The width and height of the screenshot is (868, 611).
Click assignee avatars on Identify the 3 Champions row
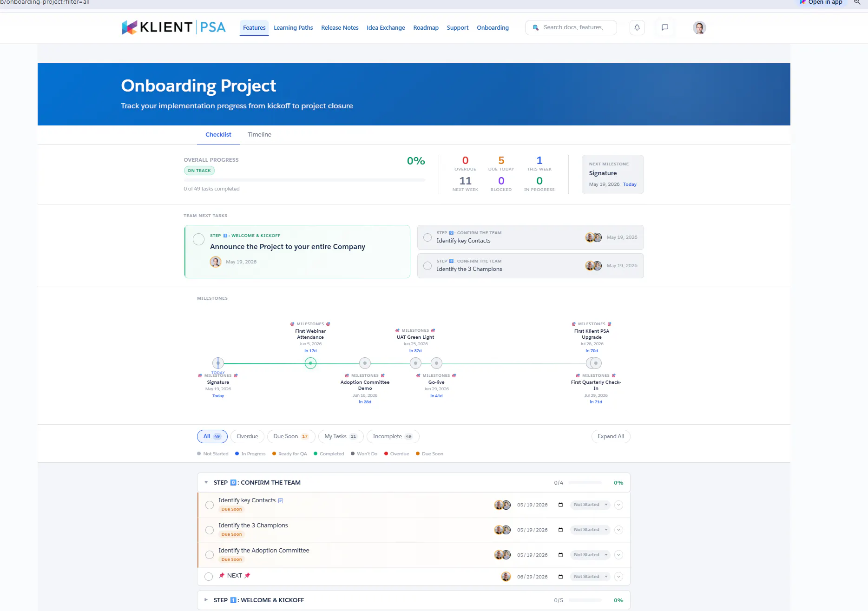[x=502, y=530]
